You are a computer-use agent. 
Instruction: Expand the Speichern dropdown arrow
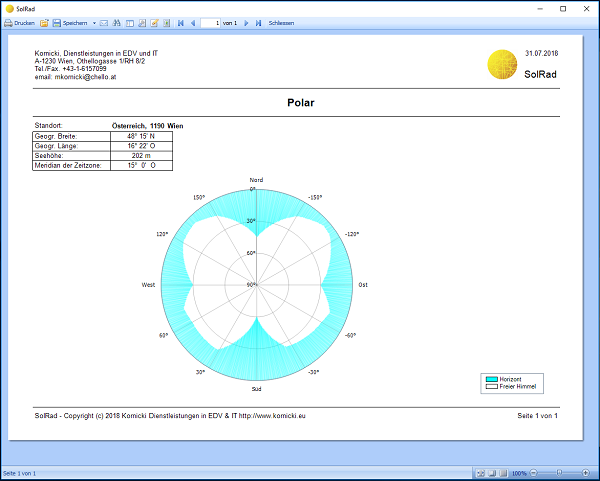pyautogui.click(x=93, y=22)
